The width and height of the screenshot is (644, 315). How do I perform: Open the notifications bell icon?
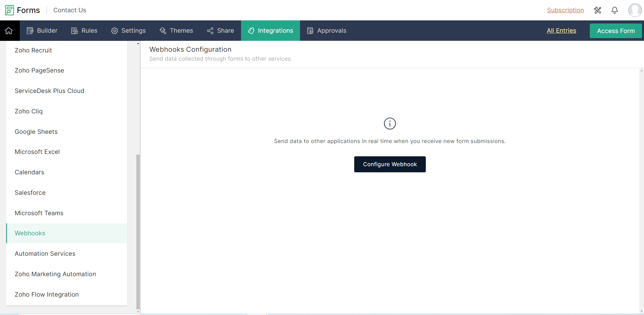[615, 10]
